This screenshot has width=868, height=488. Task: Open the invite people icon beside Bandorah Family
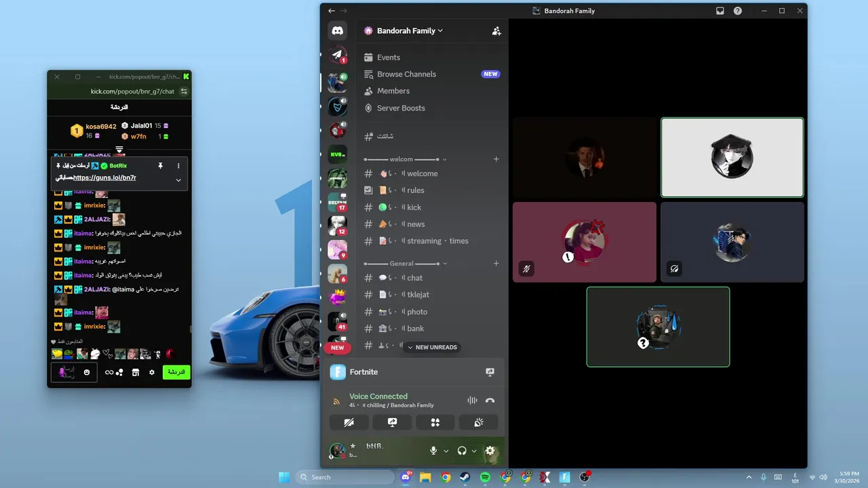pyautogui.click(x=496, y=30)
